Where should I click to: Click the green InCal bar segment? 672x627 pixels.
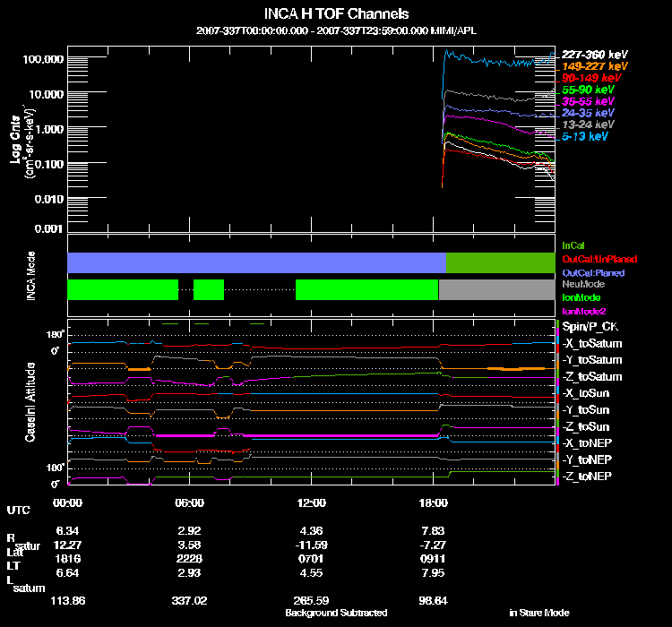click(x=501, y=262)
